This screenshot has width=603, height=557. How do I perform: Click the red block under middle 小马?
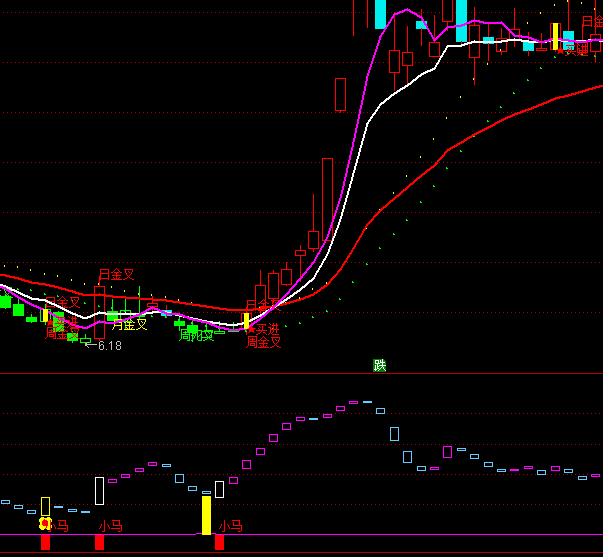tap(99, 542)
